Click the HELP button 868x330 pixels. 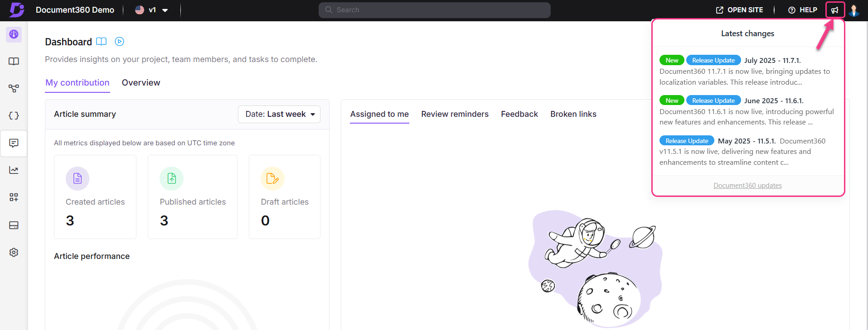[802, 10]
